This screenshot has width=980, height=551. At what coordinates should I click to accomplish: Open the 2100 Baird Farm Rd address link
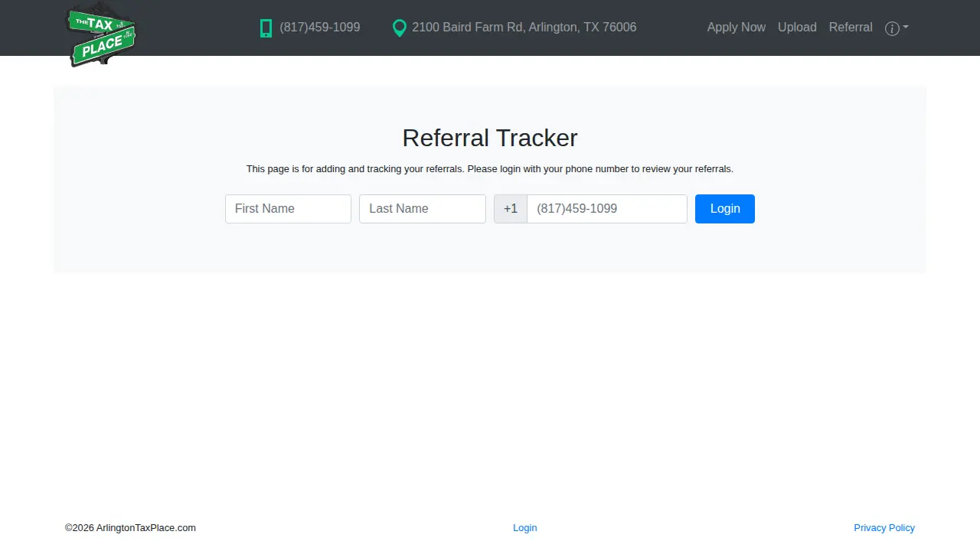click(x=524, y=28)
